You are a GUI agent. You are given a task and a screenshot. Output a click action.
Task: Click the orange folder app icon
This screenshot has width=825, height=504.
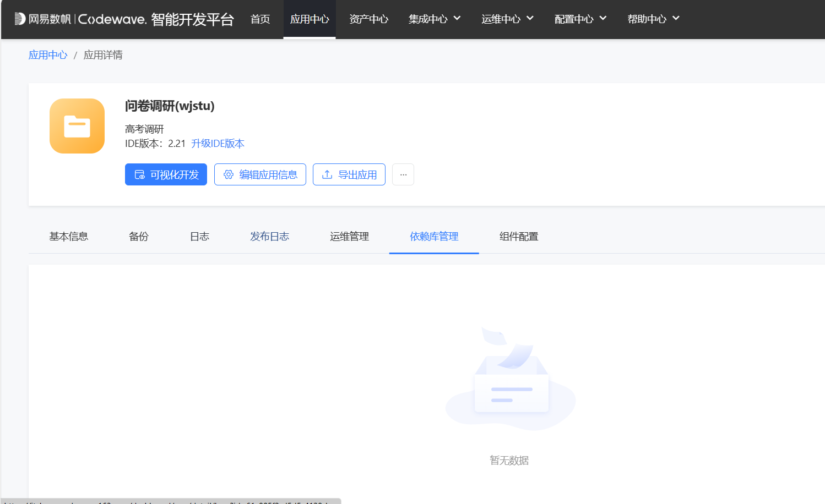click(77, 126)
